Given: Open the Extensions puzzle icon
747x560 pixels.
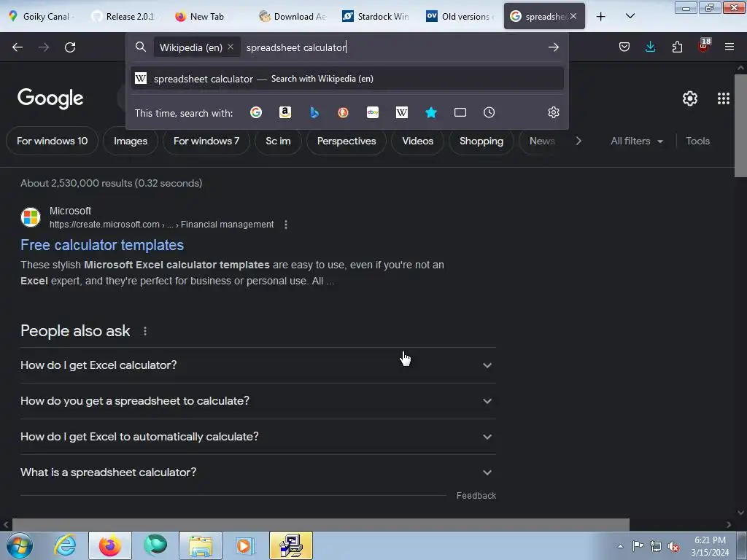Looking at the screenshot, I should point(677,47).
